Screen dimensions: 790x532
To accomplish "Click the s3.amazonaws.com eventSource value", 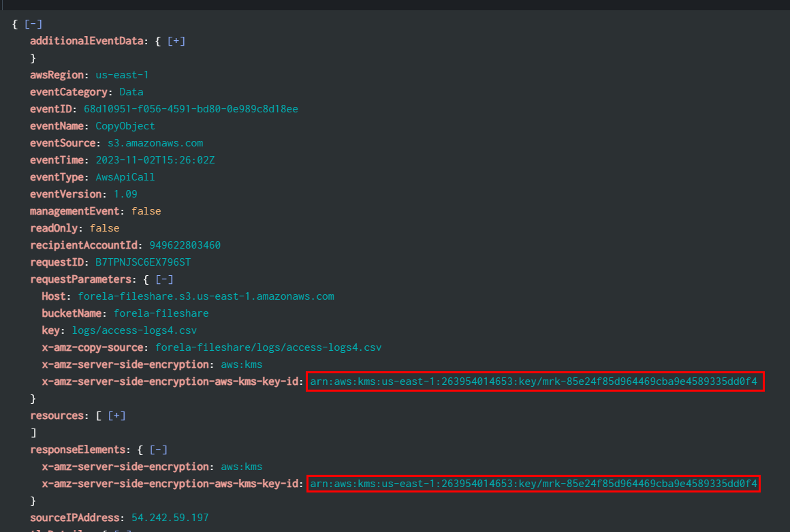I will click(155, 143).
